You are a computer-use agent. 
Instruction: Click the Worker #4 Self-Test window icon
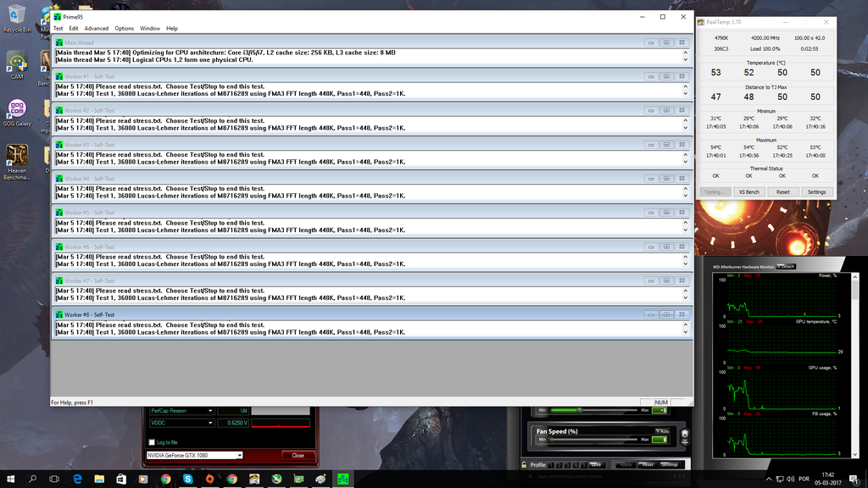point(59,178)
